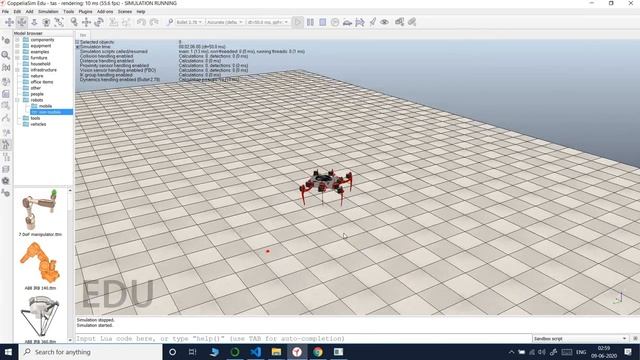Select the camera pan tool

click(x=9, y=22)
